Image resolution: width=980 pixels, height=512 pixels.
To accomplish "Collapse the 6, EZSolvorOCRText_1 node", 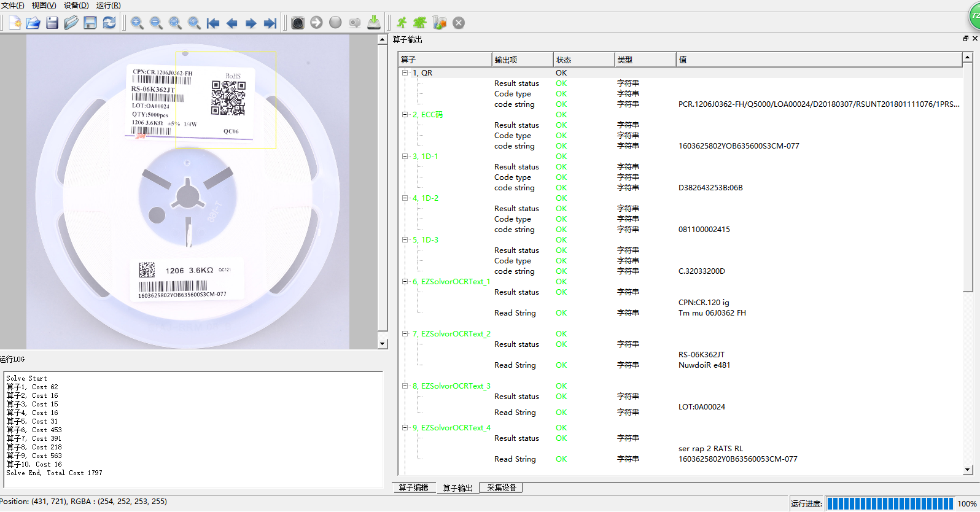I will (405, 282).
